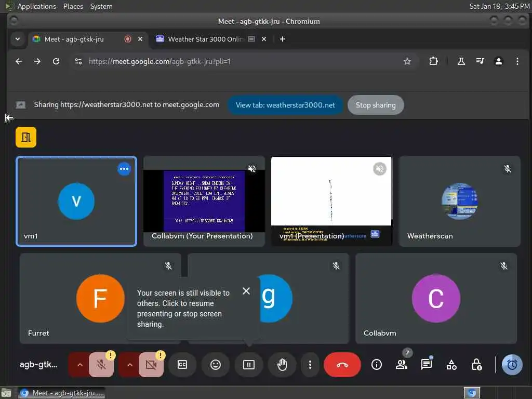Click View tab: weatherstar3000.net button

coord(285,105)
